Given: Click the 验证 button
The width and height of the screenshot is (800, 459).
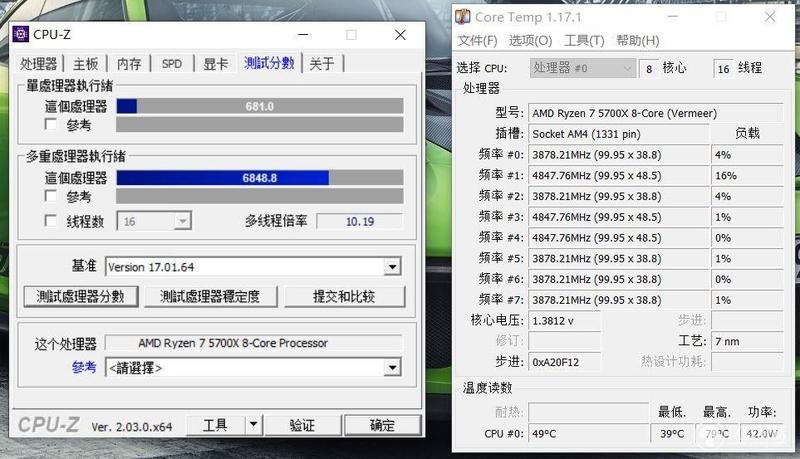Looking at the screenshot, I should [x=302, y=424].
